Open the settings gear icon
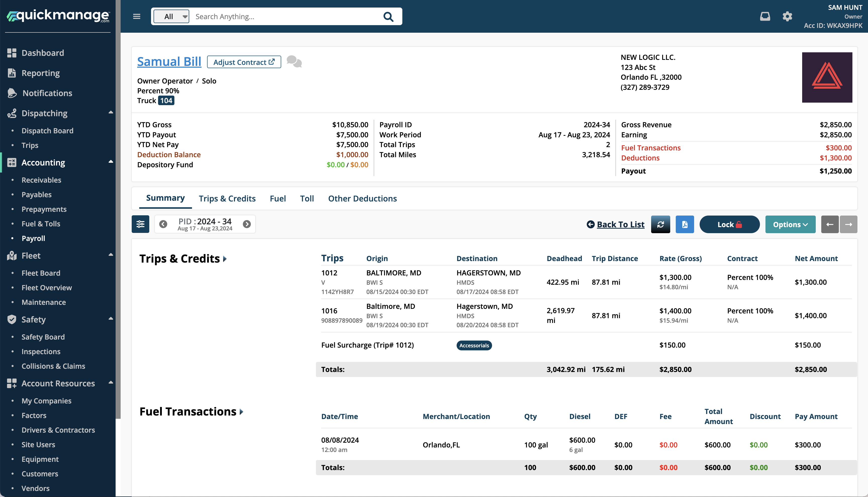The width and height of the screenshot is (868, 497). tap(787, 16)
